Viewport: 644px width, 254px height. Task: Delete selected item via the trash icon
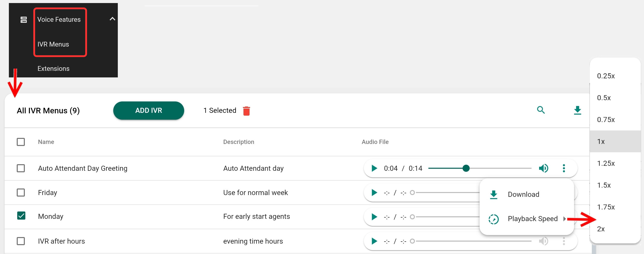[246, 111]
